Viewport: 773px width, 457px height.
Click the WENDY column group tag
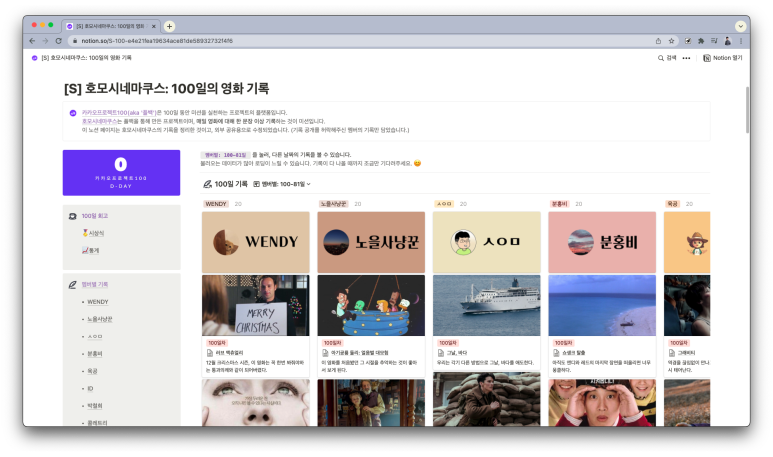(x=216, y=204)
